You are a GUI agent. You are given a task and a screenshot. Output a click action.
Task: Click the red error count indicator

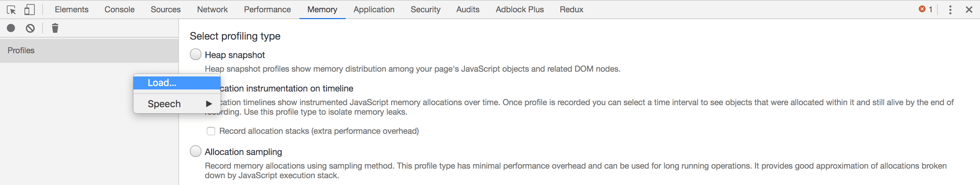pos(925,9)
